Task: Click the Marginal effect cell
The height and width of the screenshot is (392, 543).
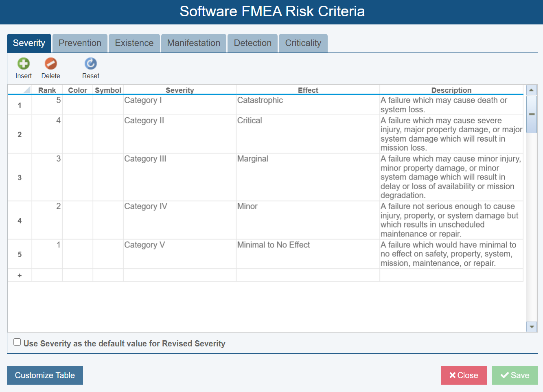Action: 308,177
